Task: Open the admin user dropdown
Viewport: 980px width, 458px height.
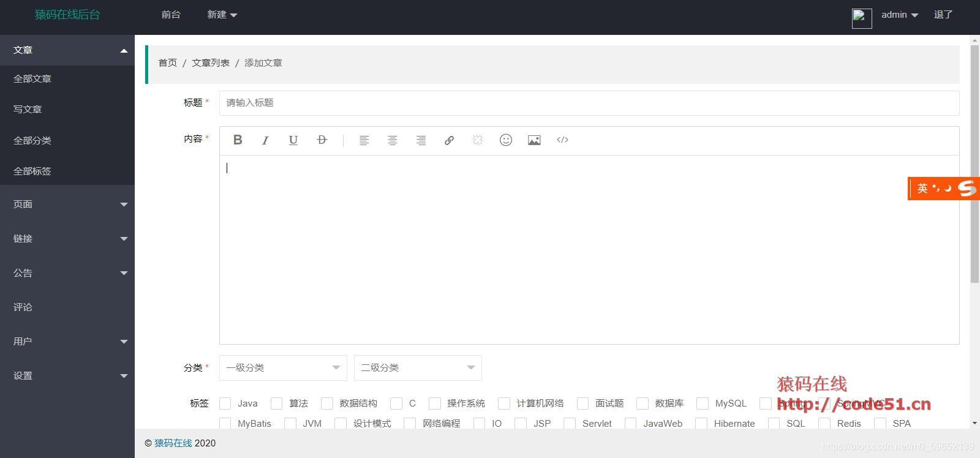Action: [900, 15]
